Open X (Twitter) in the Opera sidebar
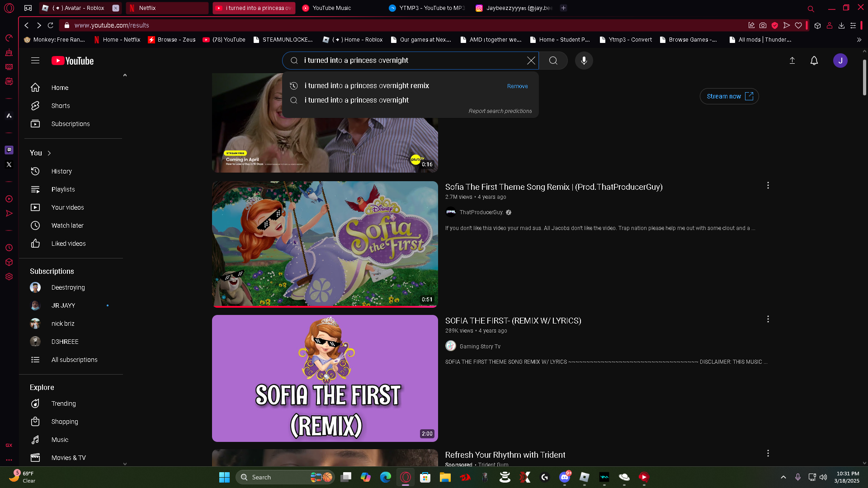The height and width of the screenshot is (488, 868). [9, 164]
